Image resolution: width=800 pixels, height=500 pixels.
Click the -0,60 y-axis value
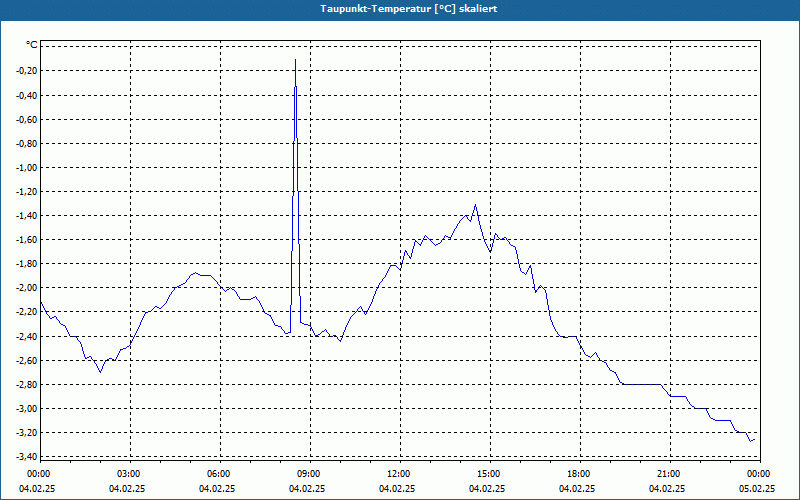[x=27, y=120]
